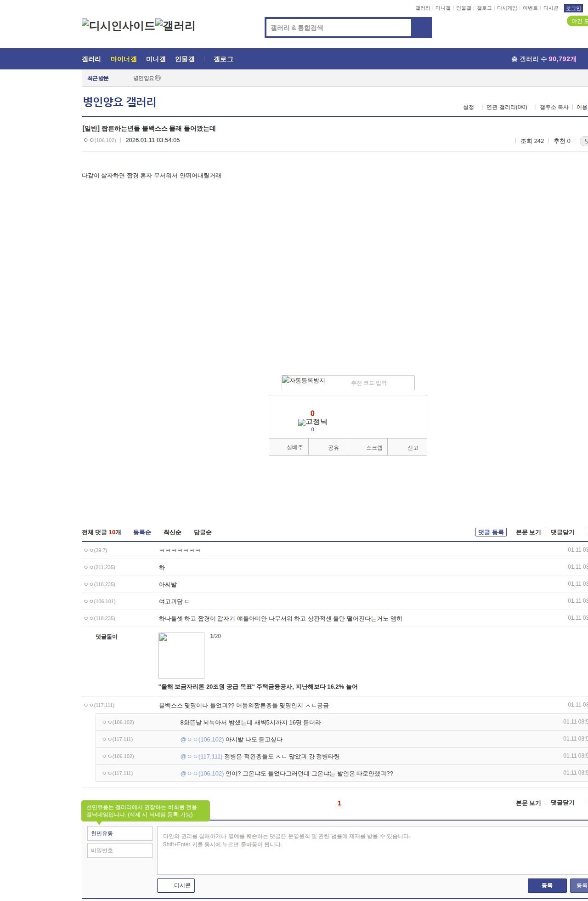Open recently visited 병인양요 gallery link
Viewport: 588px width, 901px height.
[147, 78]
